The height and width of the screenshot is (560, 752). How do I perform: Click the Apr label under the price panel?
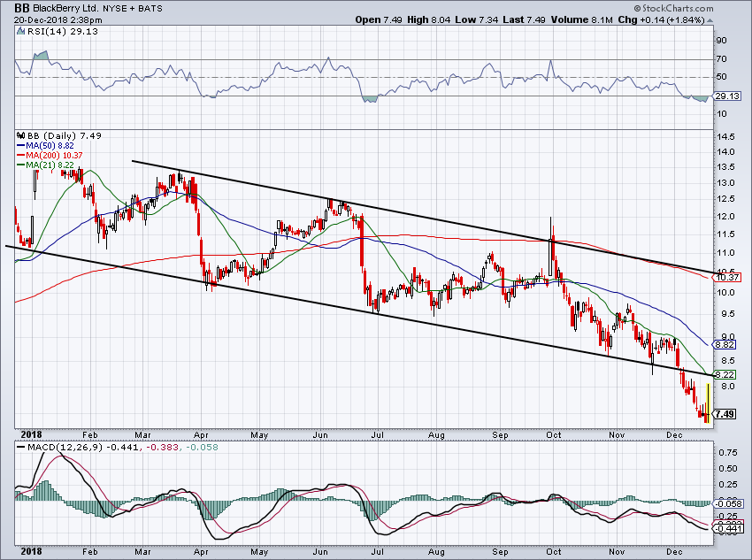coord(201,435)
